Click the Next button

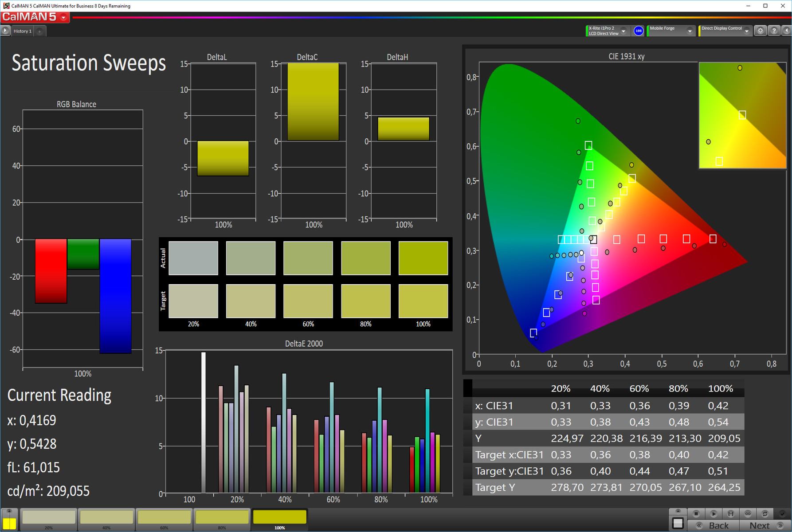pyautogui.click(x=765, y=525)
